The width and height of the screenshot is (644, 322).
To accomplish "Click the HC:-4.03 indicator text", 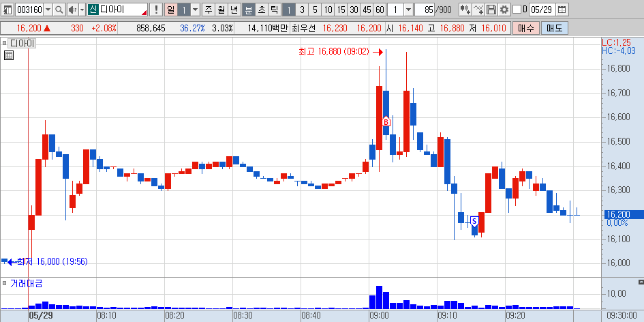I will point(619,50).
